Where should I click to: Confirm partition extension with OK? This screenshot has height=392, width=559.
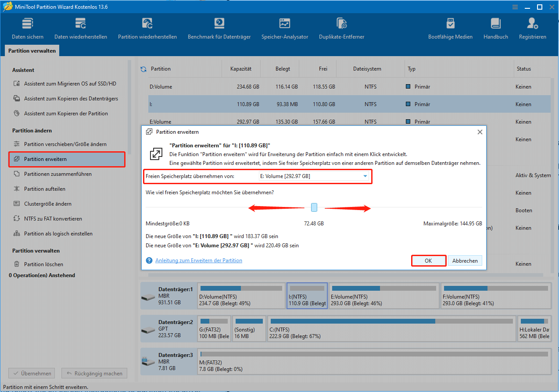pos(428,260)
